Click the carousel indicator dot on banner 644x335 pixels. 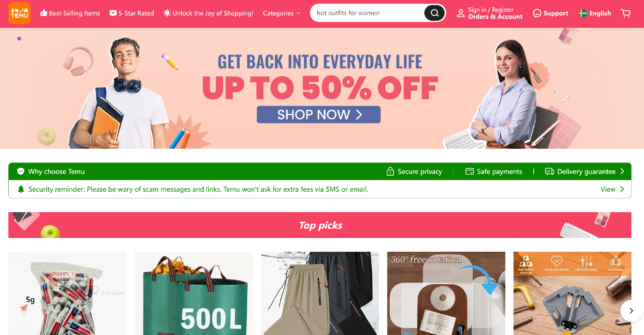pyautogui.click(x=19, y=39)
